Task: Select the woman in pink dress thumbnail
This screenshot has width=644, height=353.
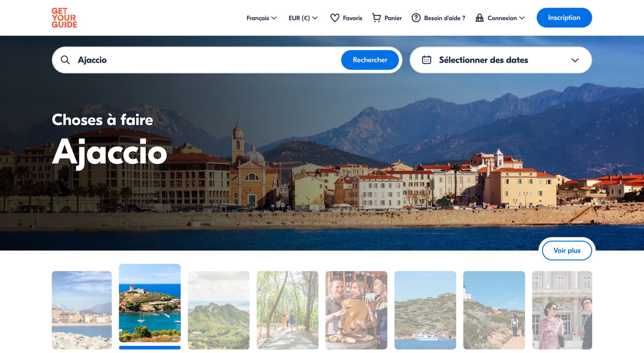Action: pos(562,310)
